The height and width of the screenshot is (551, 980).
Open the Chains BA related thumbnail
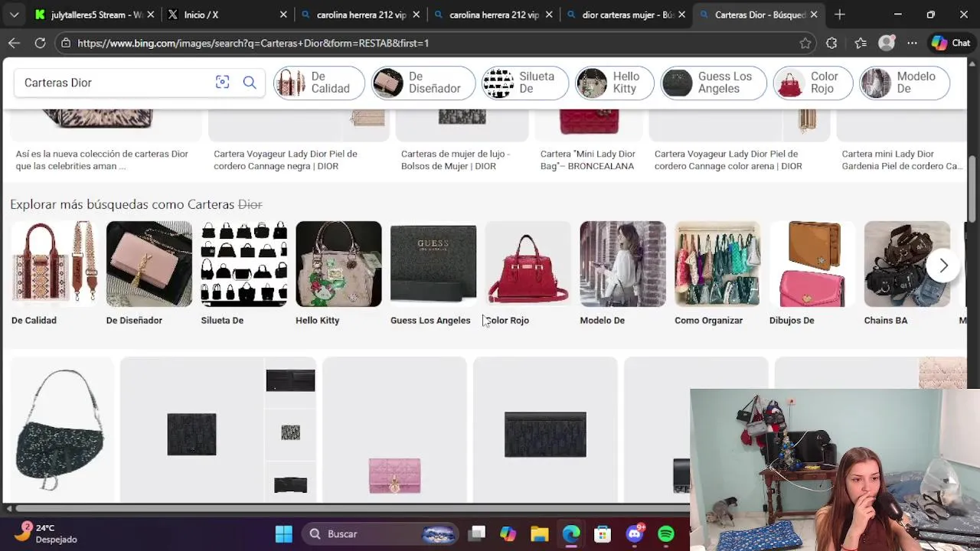pos(907,264)
